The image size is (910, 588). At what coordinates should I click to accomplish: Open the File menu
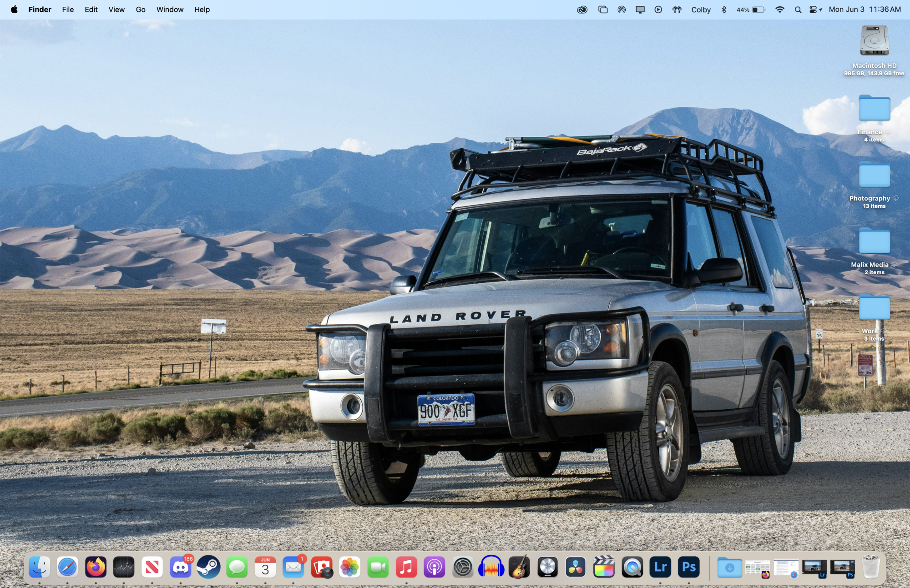click(x=68, y=10)
